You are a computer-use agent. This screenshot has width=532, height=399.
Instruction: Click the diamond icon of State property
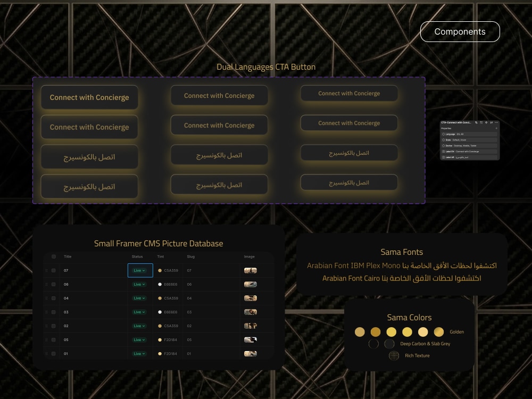pyautogui.click(x=444, y=140)
